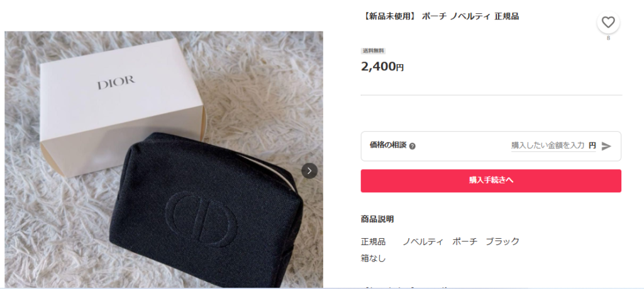The height and width of the screenshot is (289, 644).
Task: Select the description line 正規品 ノベルティ ポーチ ブラック
Action: point(440,241)
